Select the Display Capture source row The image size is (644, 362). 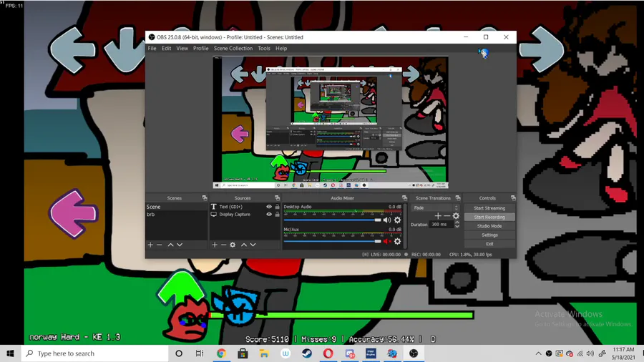245,214
